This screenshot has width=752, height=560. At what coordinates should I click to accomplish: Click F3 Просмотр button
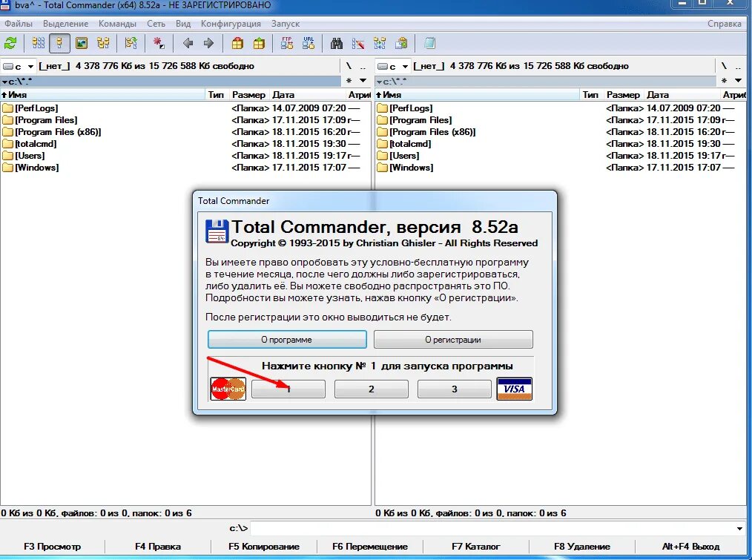click(52, 547)
